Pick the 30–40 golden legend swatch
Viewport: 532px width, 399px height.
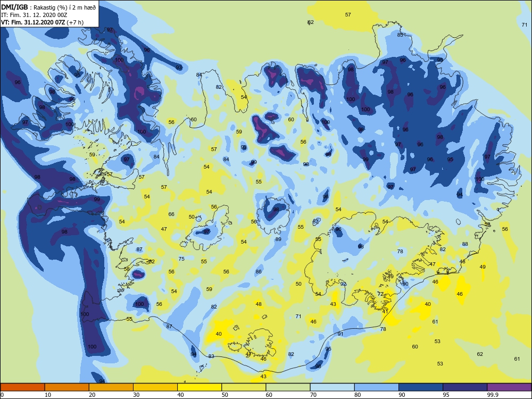coord(155,387)
